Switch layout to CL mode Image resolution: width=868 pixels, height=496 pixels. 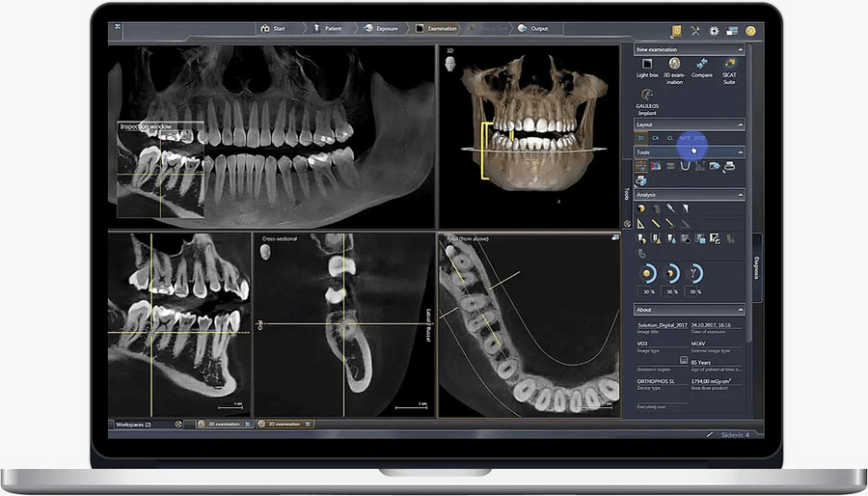click(x=670, y=138)
